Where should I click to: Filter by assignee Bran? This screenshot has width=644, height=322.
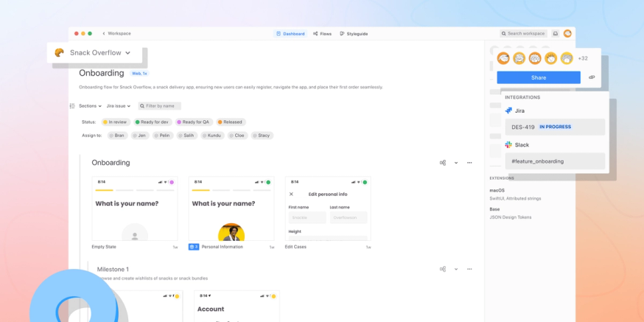(117, 136)
